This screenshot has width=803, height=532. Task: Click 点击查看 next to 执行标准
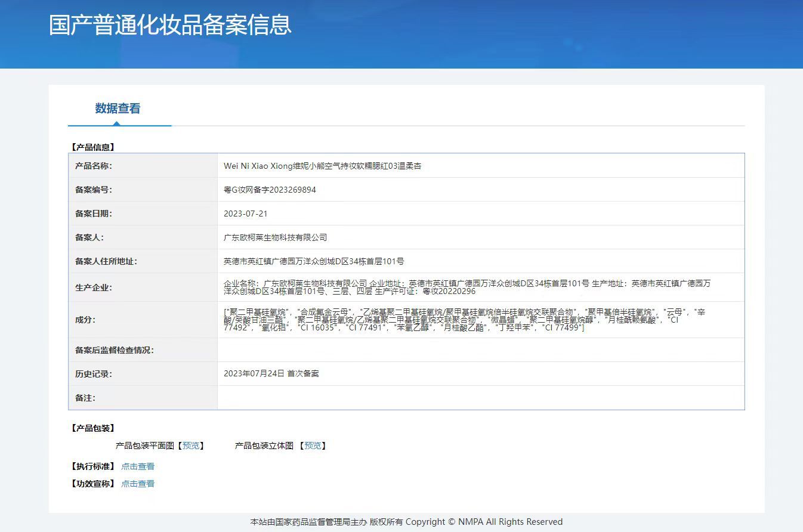click(x=138, y=466)
